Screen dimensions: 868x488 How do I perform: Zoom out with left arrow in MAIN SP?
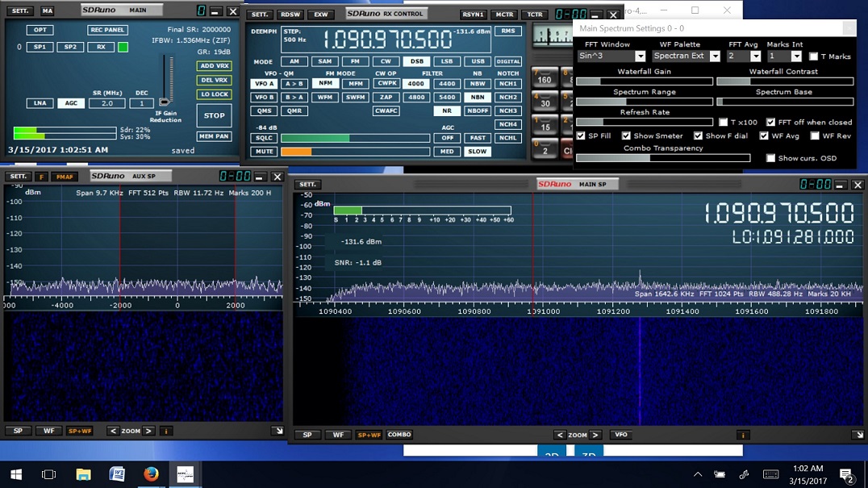pyautogui.click(x=560, y=435)
